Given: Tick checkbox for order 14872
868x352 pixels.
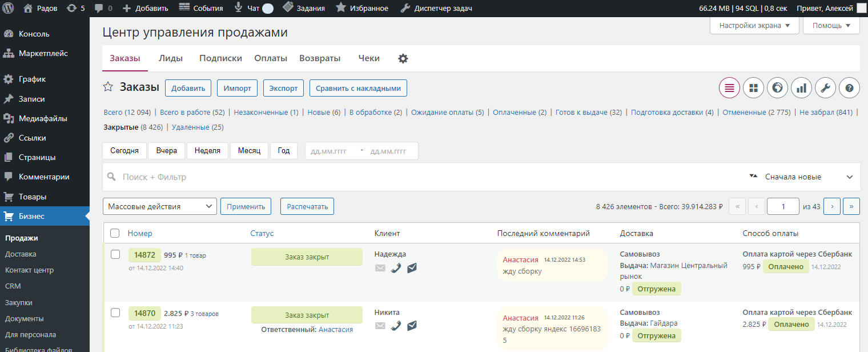Looking at the screenshot, I should (x=115, y=254).
